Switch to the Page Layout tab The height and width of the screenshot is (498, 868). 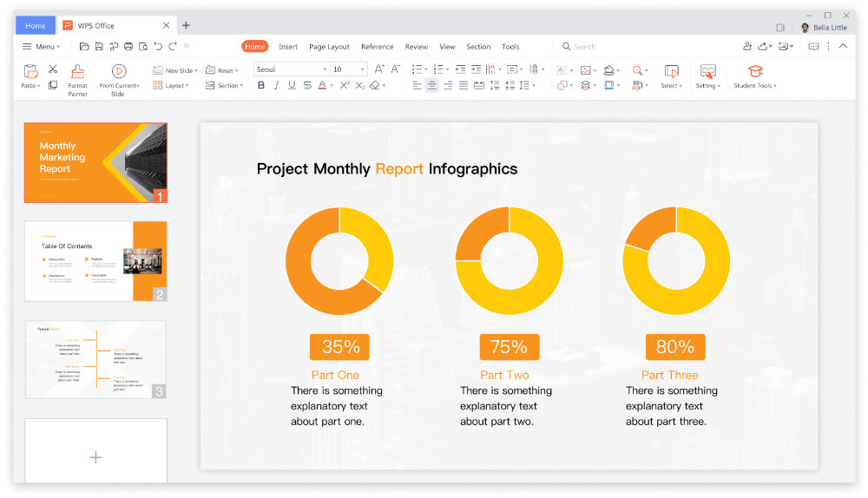tap(329, 47)
